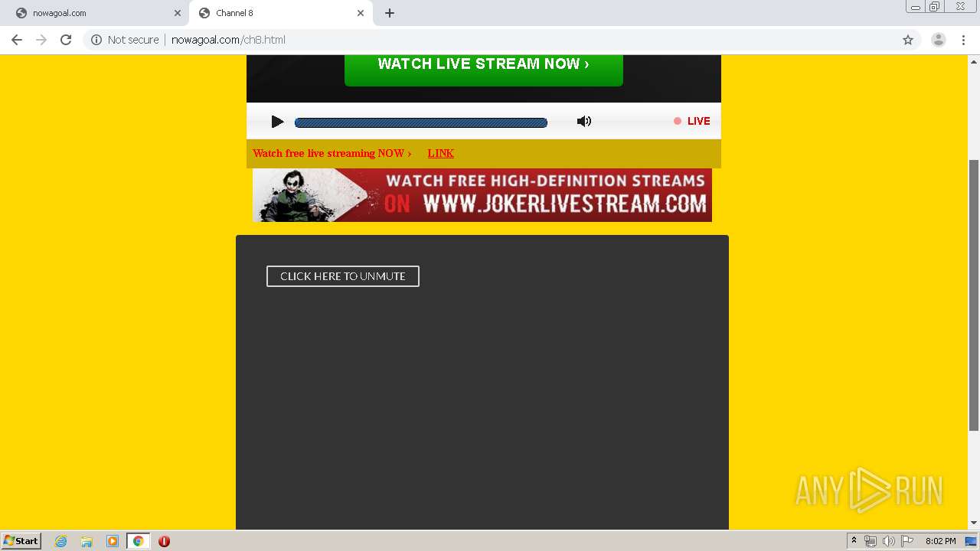Click the page vertical scrollbar thumb
The height and width of the screenshot is (551, 980).
(974, 295)
